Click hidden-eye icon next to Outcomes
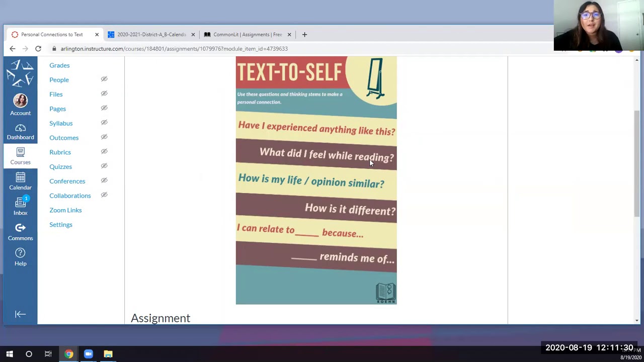644x362 pixels. [104, 137]
